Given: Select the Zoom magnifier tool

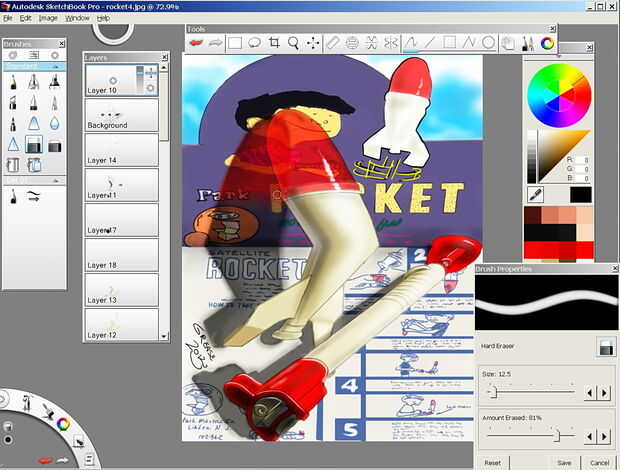Looking at the screenshot, I should (293, 43).
